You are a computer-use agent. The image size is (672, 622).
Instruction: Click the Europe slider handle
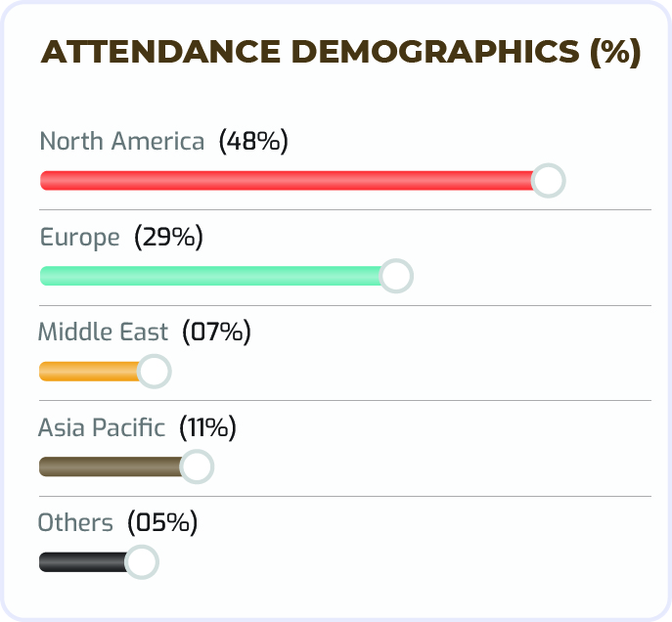point(395,276)
